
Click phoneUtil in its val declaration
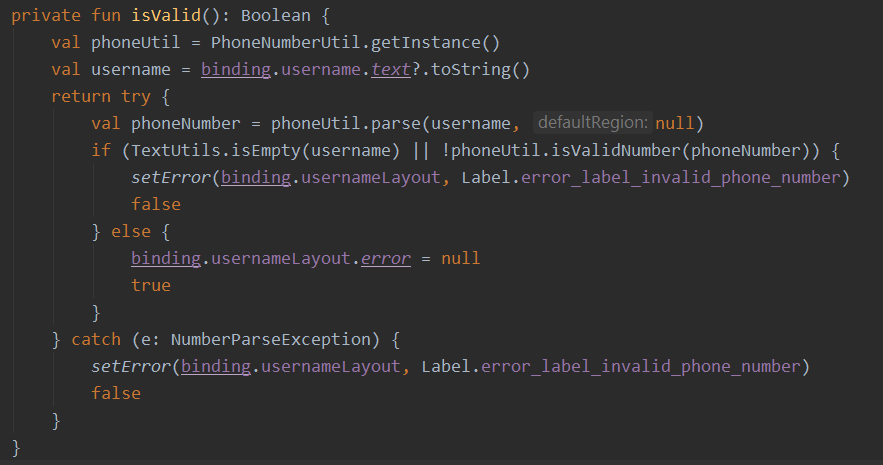(x=136, y=42)
